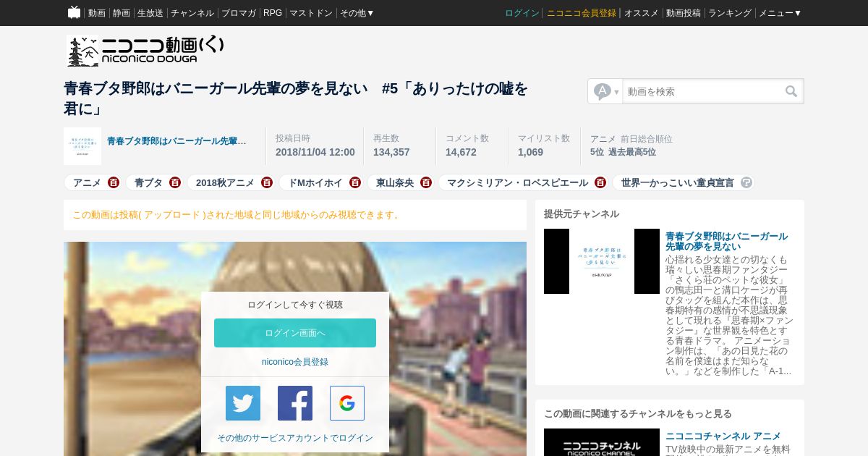Open the Niconico Douga logo
Image resolution: width=868 pixels, height=456 pixels.
[146, 51]
